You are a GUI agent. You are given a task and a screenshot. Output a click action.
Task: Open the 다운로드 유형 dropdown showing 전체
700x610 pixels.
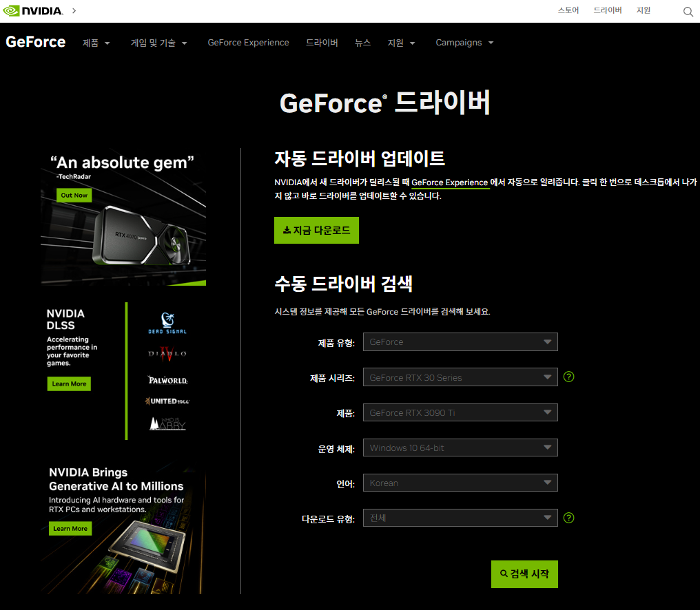460,518
